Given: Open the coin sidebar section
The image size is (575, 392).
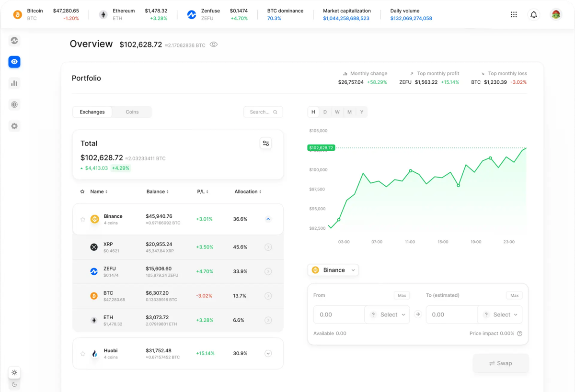Looking at the screenshot, I should coord(14,105).
